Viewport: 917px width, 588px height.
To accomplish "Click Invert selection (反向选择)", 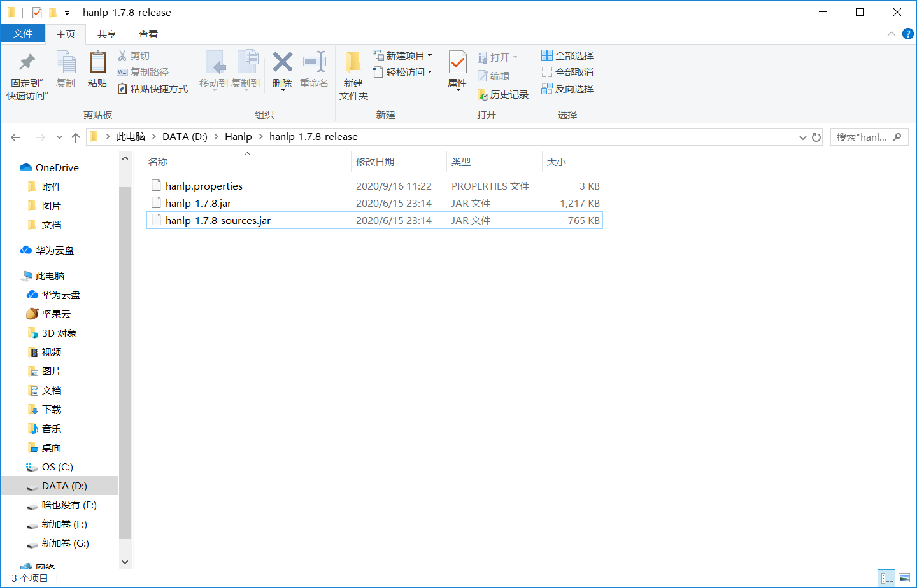I will click(567, 89).
